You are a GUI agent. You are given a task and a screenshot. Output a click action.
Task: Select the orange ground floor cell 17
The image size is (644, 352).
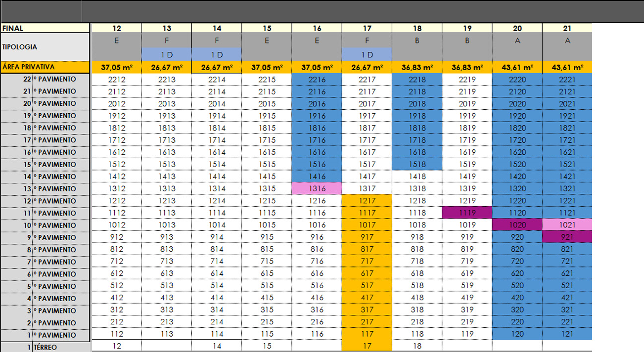[x=367, y=347]
